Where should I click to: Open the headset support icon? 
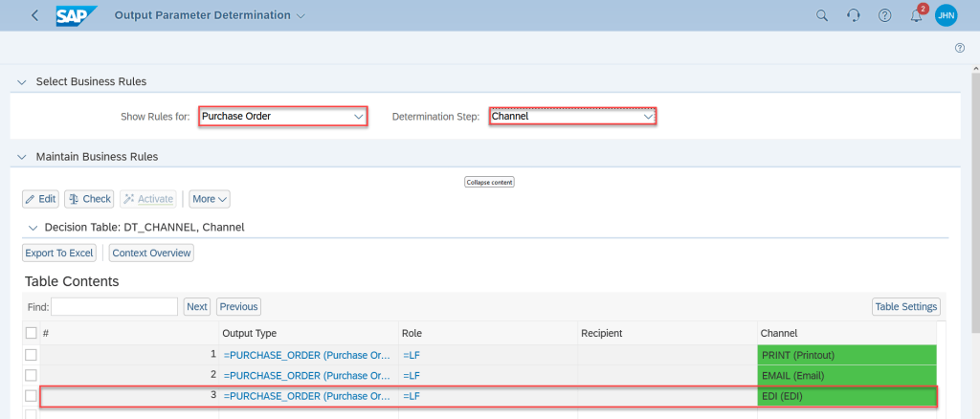tap(853, 15)
